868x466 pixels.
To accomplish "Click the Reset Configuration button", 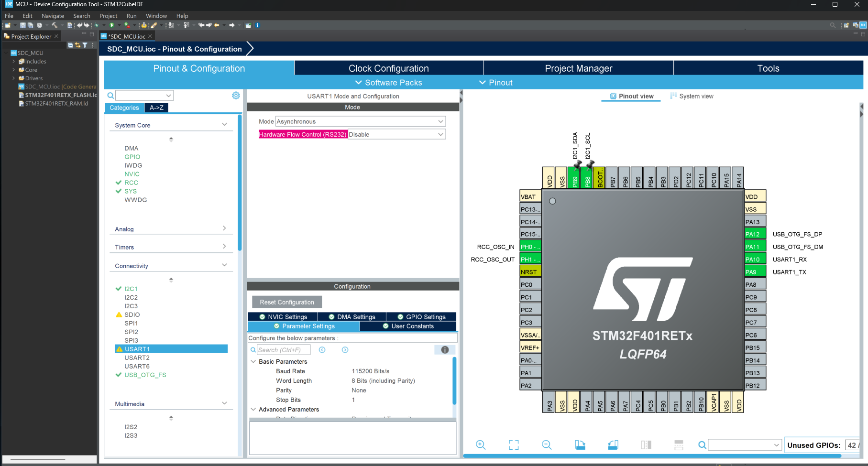I will click(x=286, y=302).
